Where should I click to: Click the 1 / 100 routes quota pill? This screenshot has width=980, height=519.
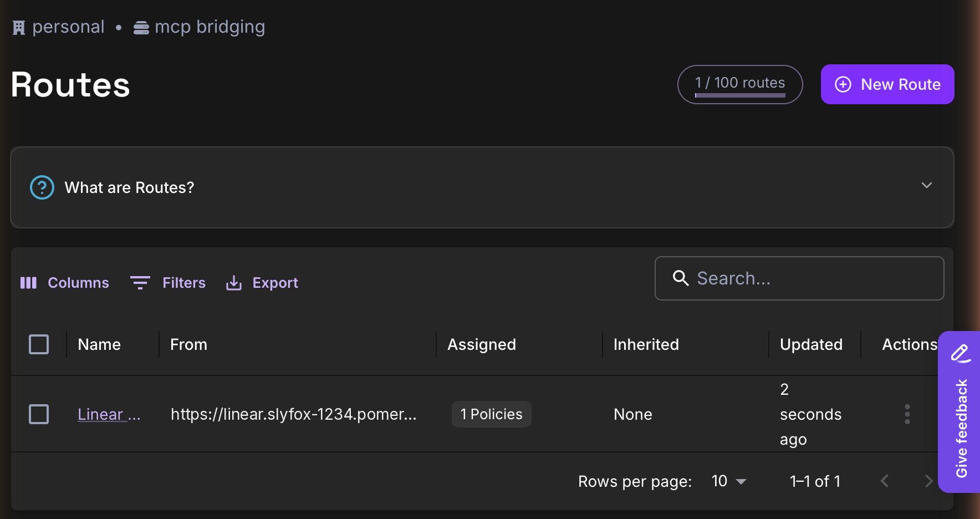[x=740, y=84]
